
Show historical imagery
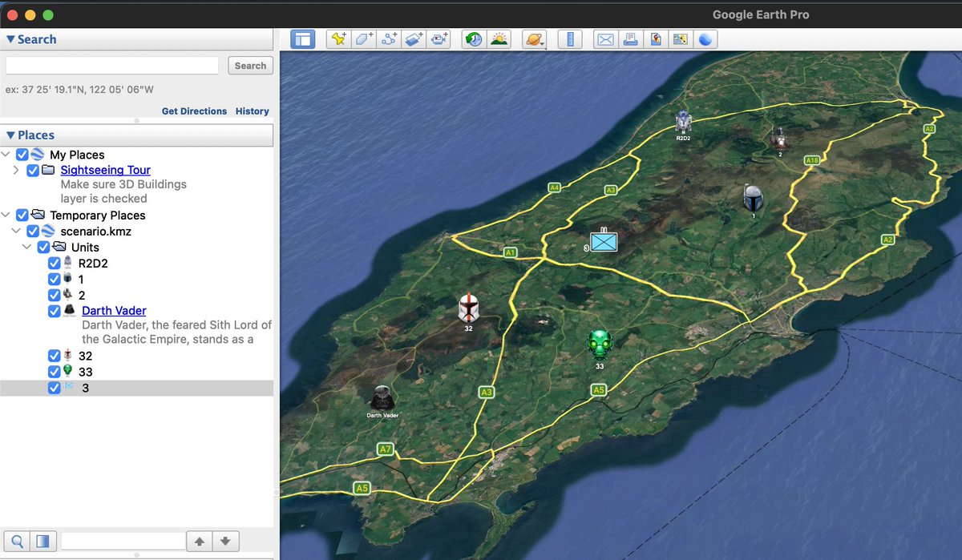(x=471, y=38)
